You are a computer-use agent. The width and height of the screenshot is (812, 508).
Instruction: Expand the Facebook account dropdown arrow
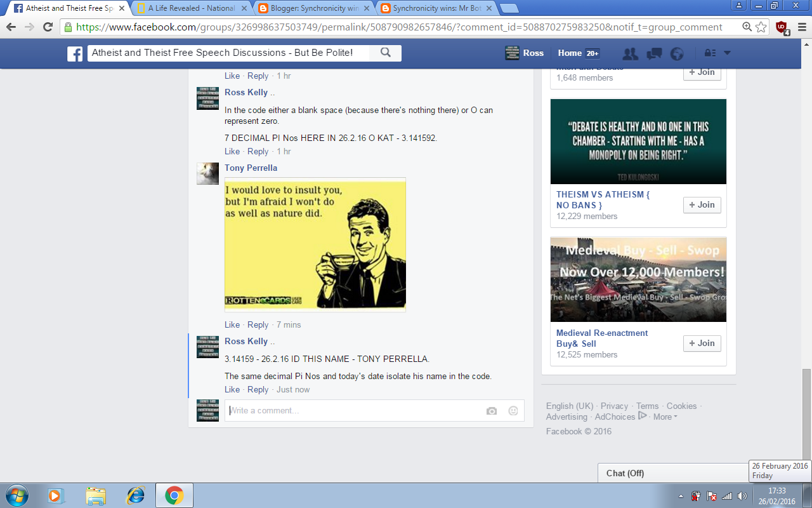tap(728, 53)
